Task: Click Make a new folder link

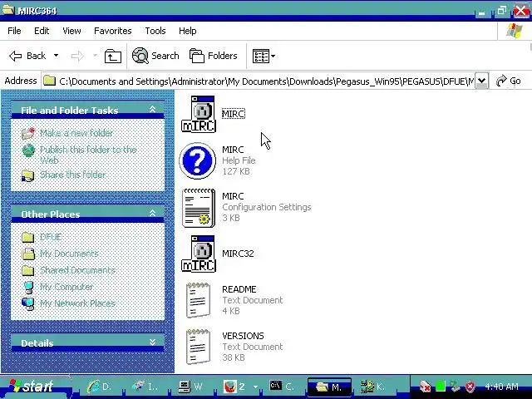Action: tap(76, 133)
